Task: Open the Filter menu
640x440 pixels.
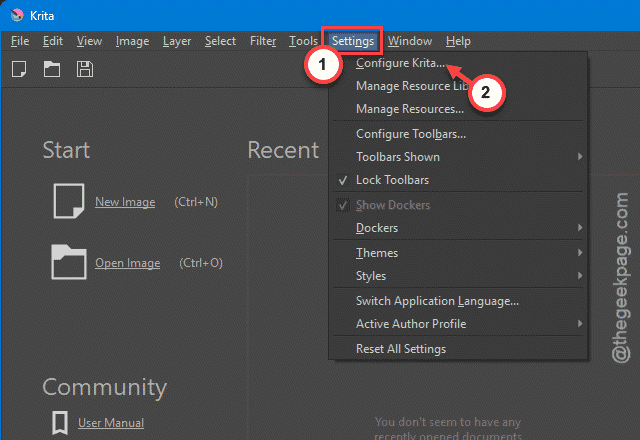Action: point(263,41)
